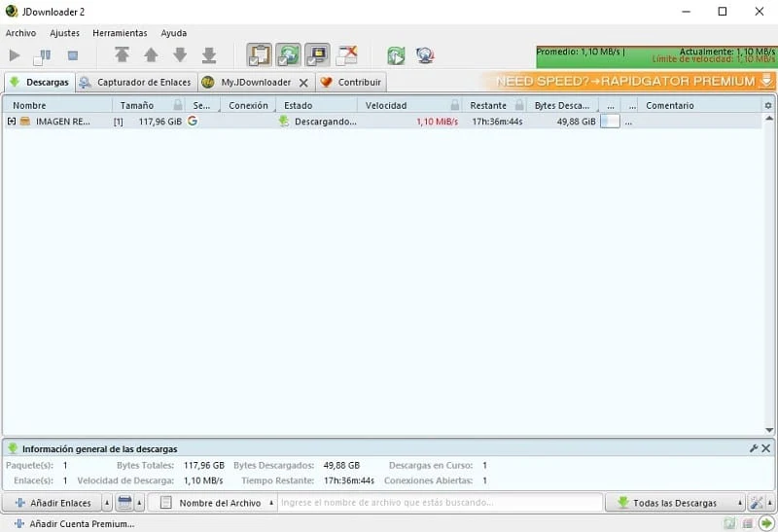Sort by Nombre column header
Image resolution: width=778 pixels, height=532 pixels.
click(x=57, y=105)
